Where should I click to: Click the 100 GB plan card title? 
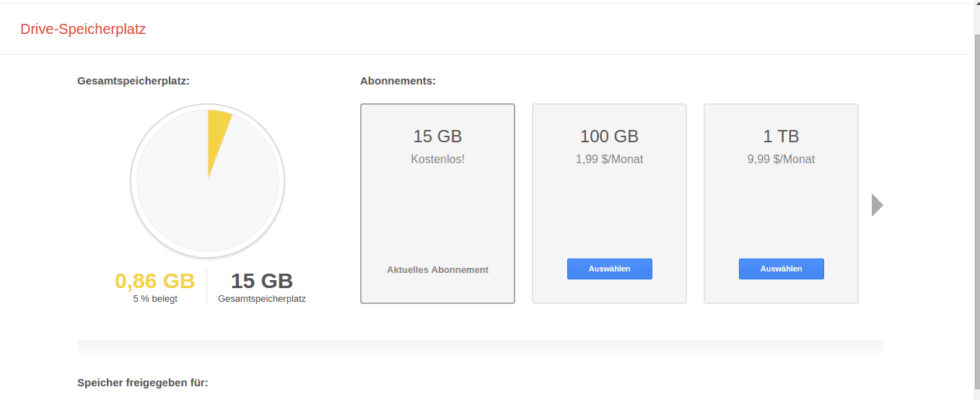pos(609,136)
